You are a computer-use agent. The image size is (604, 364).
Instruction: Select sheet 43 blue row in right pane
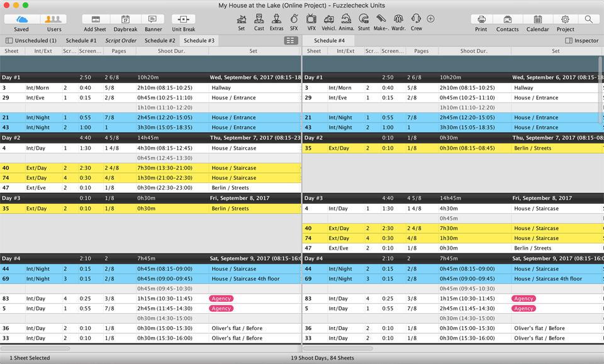click(x=453, y=128)
